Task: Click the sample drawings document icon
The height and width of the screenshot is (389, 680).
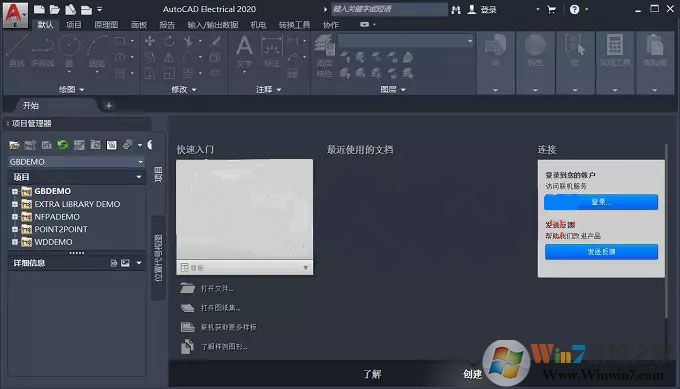Action: [x=187, y=346]
